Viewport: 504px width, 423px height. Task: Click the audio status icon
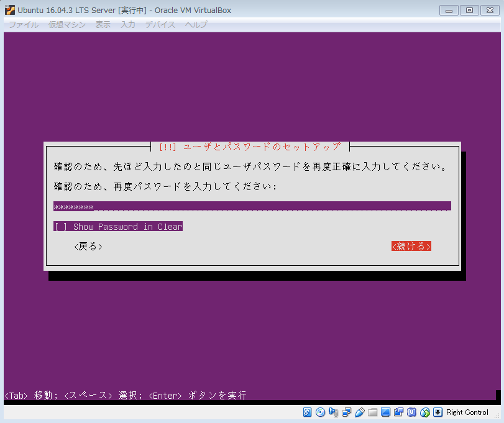click(333, 412)
